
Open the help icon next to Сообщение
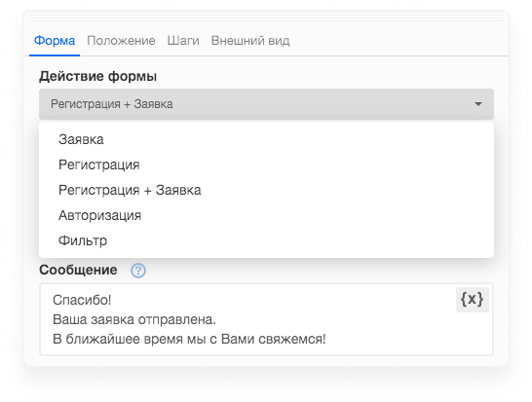tap(138, 271)
